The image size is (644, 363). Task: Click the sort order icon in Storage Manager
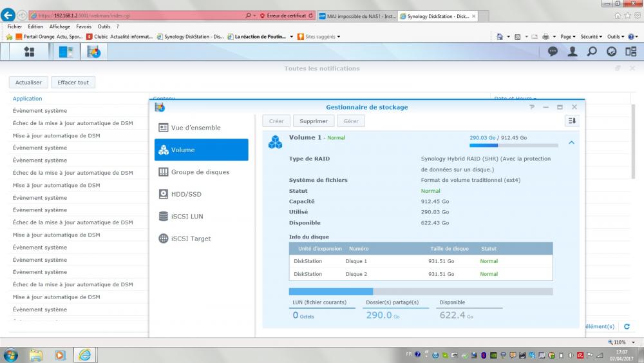[571, 121]
